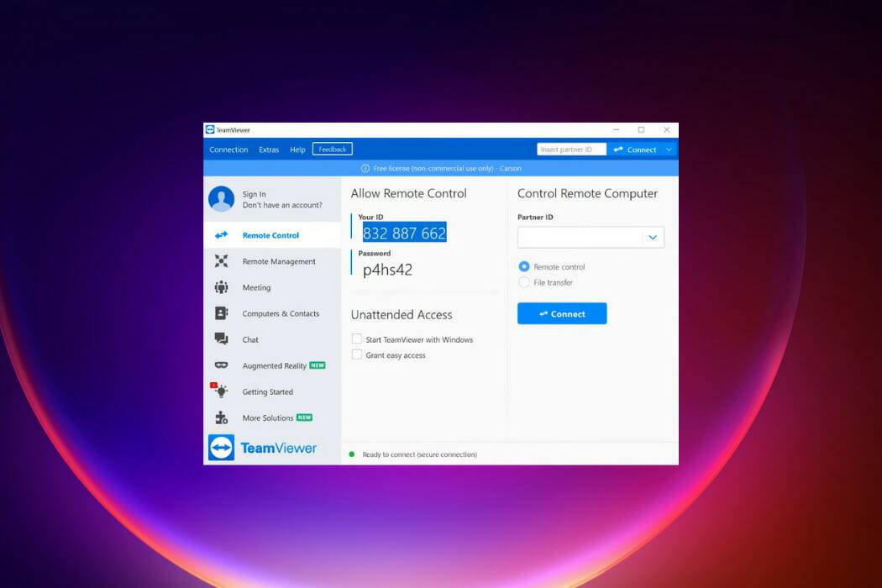Click the Augmented Reality goggles icon

pyautogui.click(x=221, y=365)
